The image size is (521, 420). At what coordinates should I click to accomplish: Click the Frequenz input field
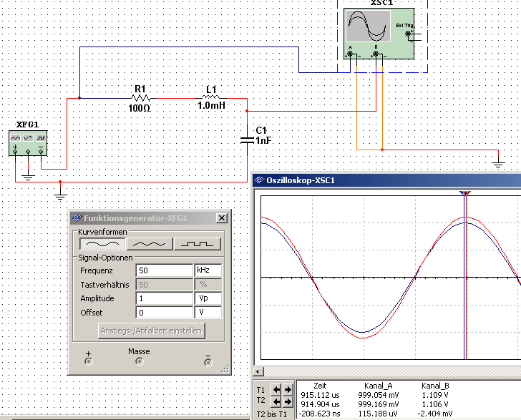pyautogui.click(x=164, y=270)
